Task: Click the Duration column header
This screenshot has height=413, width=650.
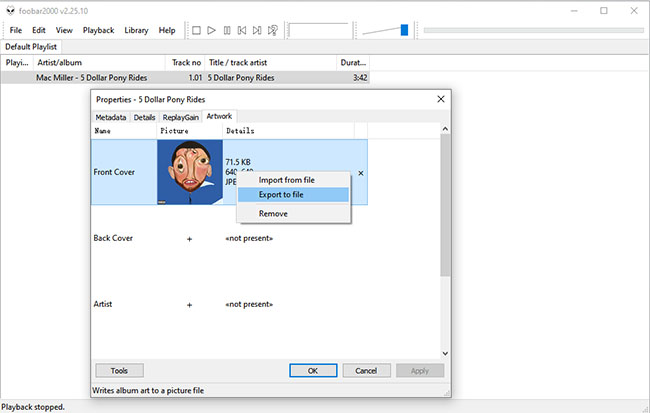Action: [353, 63]
